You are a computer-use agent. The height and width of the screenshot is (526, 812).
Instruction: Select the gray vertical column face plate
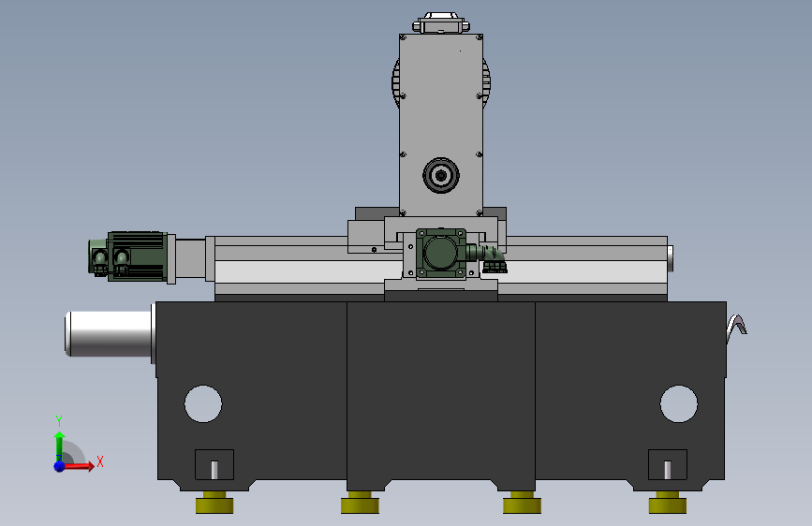click(441, 125)
